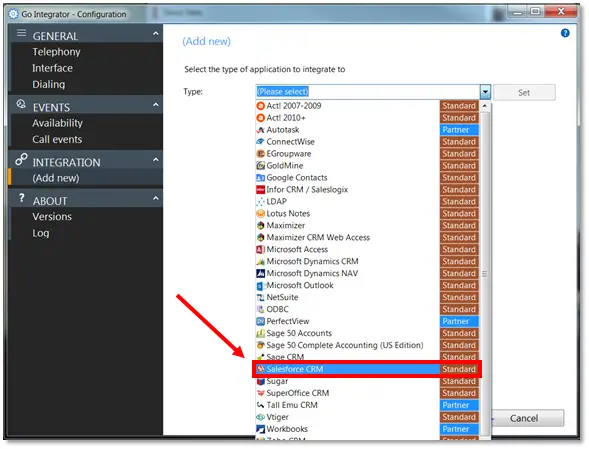589x449 pixels.
Task: Click the Standard badge next to NetSuite
Action: (459, 298)
